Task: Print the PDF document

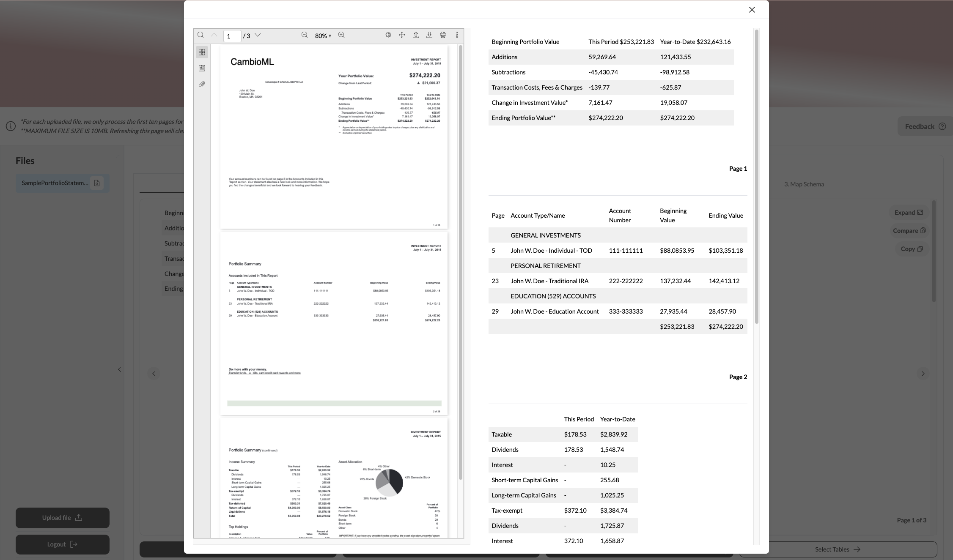Action: click(x=443, y=35)
